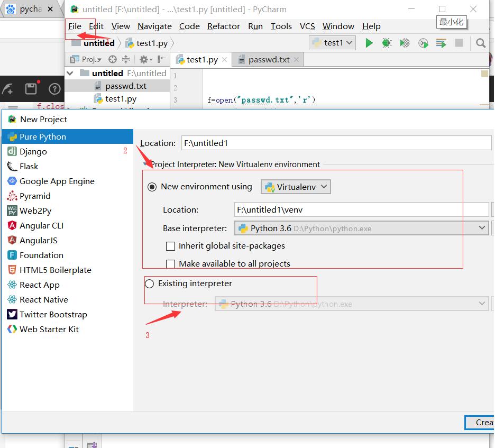Start debugging with the bug icon
495x448 pixels.
(x=387, y=43)
